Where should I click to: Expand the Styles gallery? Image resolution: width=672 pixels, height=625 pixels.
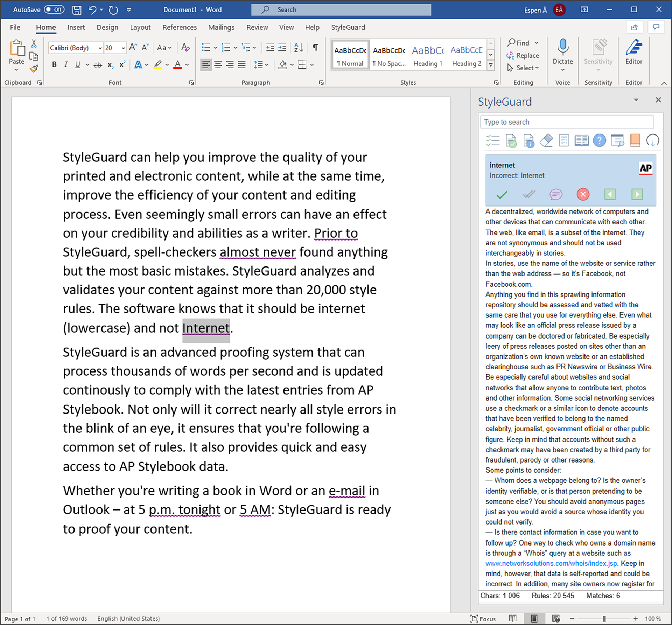pyautogui.click(x=491, y=65)
